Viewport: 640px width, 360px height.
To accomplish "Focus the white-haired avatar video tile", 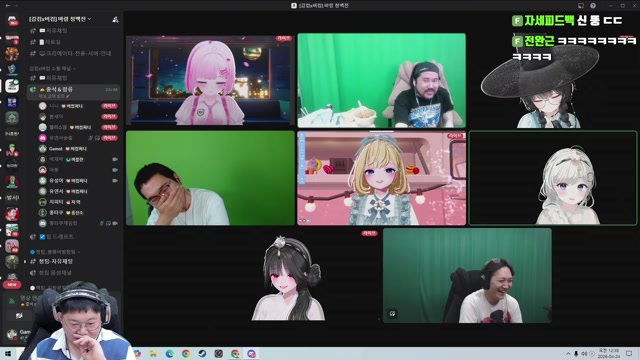I will [553, 178].
